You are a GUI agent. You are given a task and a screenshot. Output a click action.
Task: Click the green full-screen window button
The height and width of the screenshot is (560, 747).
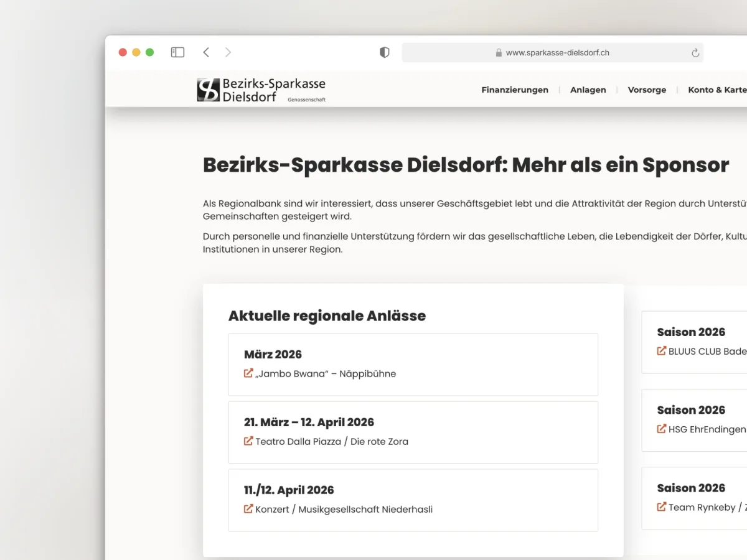[x=149, y=52]
